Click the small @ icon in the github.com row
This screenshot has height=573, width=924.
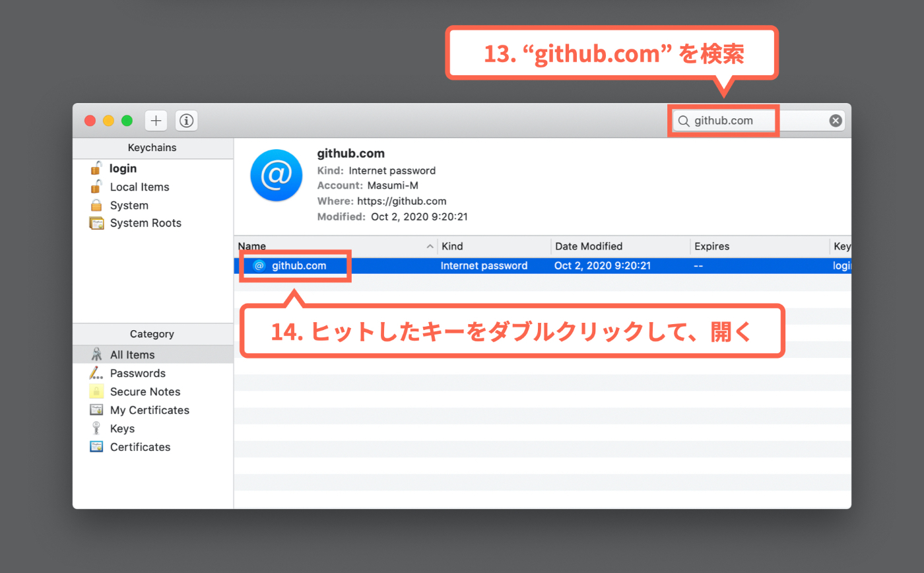[x=259, y=265]
